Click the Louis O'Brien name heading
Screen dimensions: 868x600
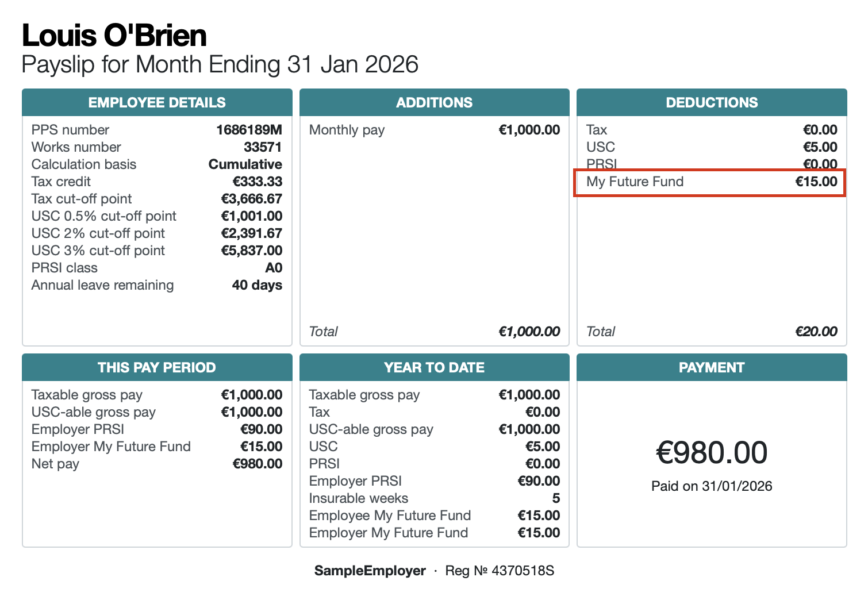pos(114,36)
